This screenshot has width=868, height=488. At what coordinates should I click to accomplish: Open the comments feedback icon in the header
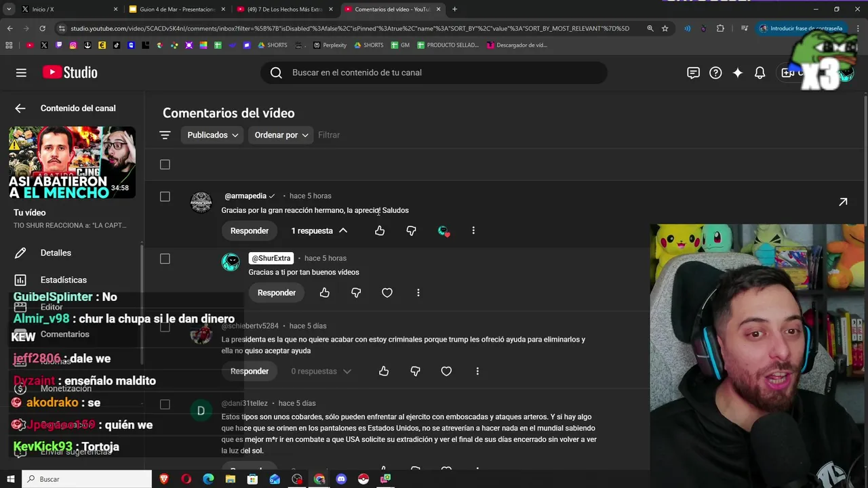coord(693,73)
